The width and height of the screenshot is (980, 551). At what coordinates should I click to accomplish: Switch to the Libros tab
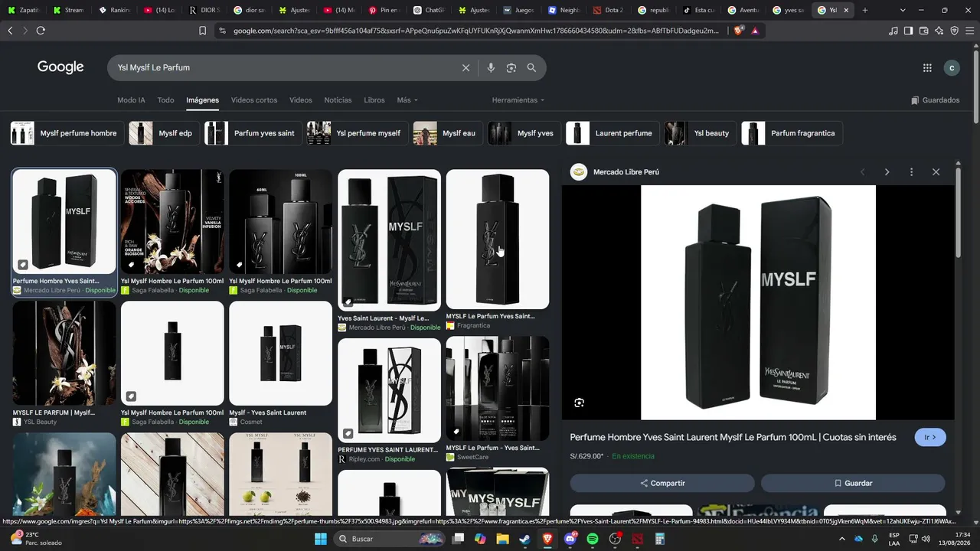(x=374, y=100)
